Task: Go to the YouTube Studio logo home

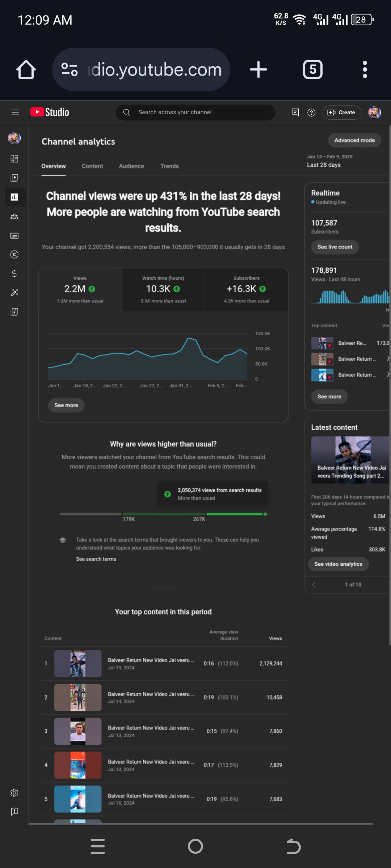Action: click(50, 112)
